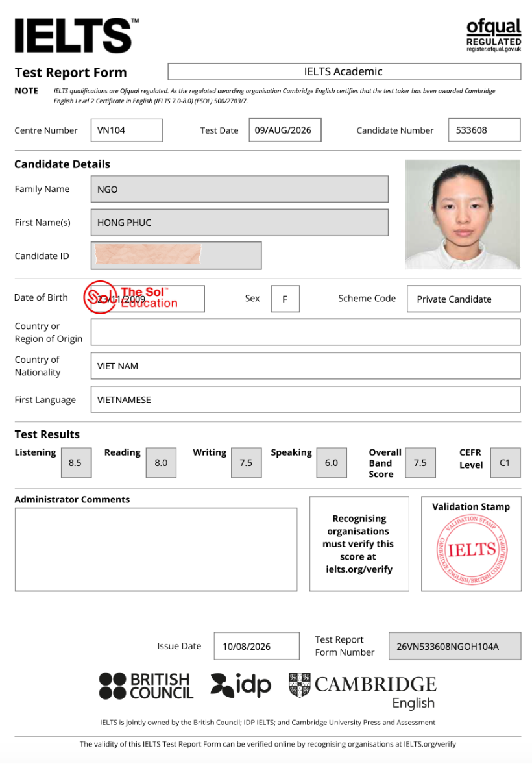Click the British Council logo
Viewport: 532px width, 766px height.
click(146, 686)
